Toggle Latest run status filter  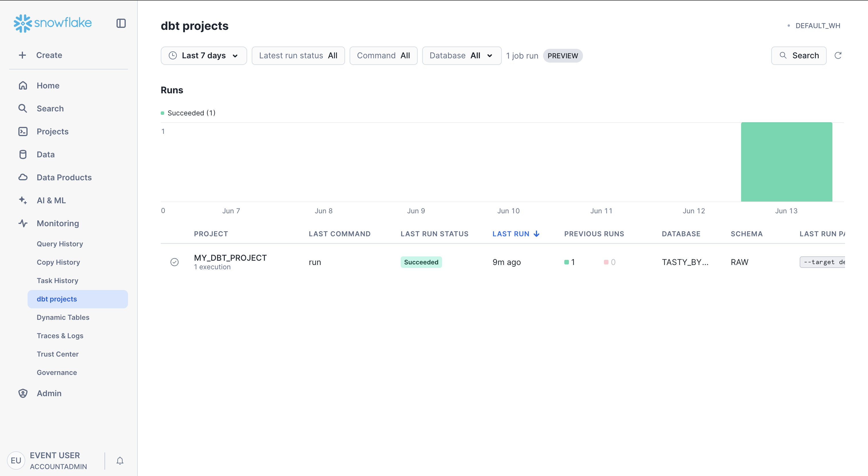point(298,56)
